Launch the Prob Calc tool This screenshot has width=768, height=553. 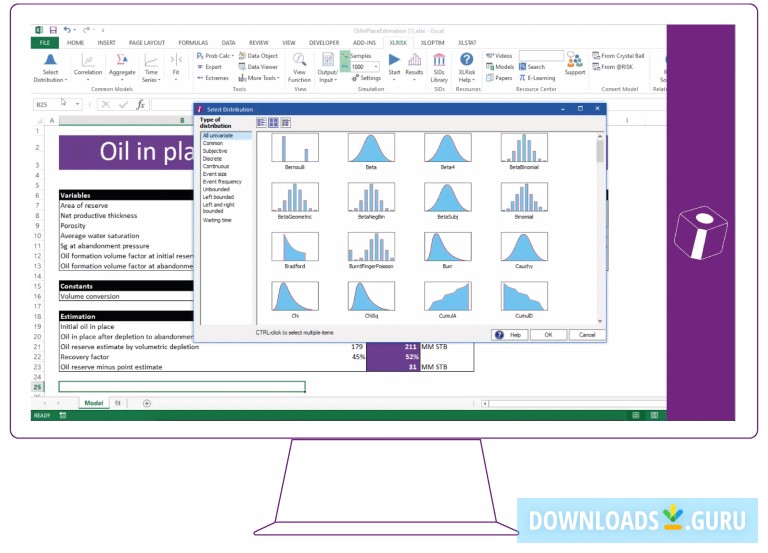click(215, 56)
